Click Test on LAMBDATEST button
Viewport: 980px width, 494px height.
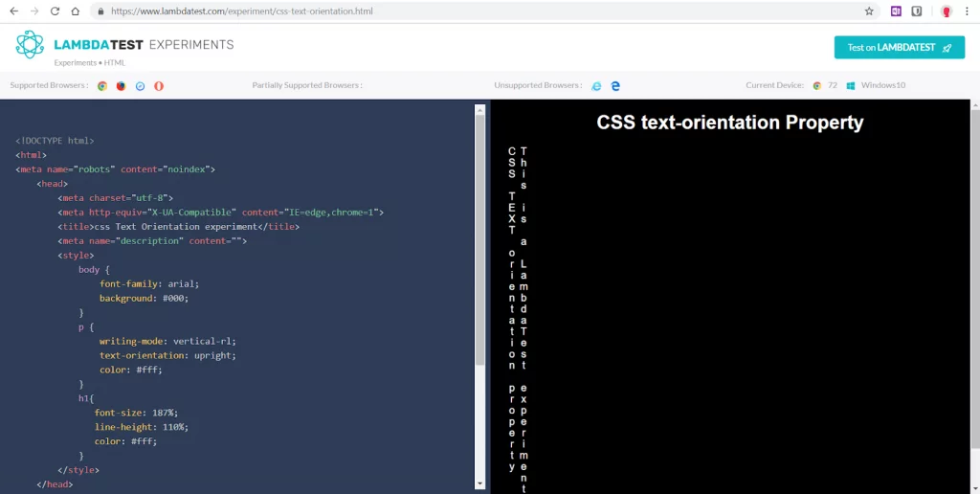point(900,48)
